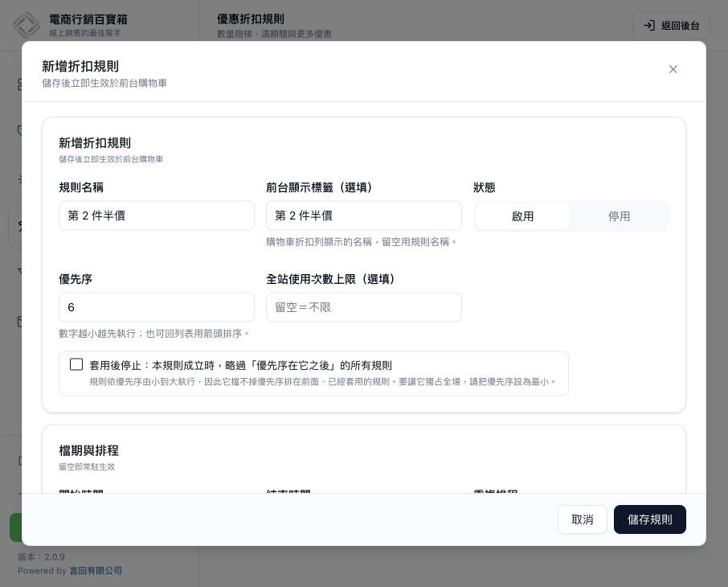Click the arrow icon in 返回後台 button
728x587 pixels.
pos(649,26)
